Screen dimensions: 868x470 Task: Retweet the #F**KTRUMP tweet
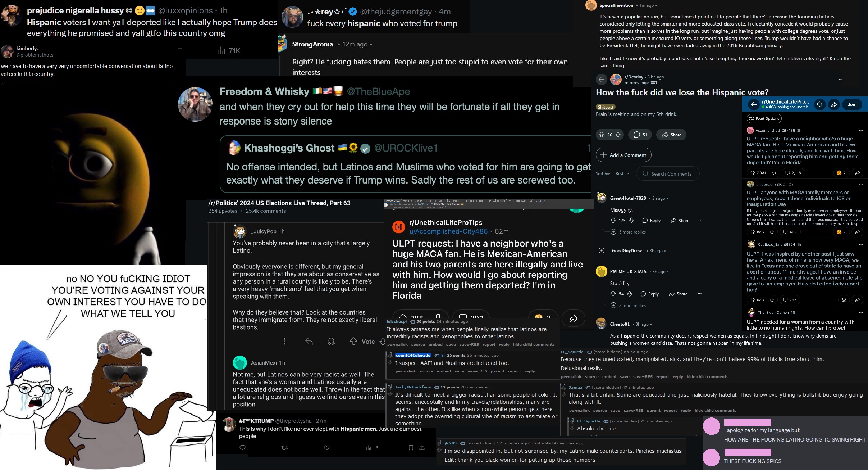[x=284, y=448]
